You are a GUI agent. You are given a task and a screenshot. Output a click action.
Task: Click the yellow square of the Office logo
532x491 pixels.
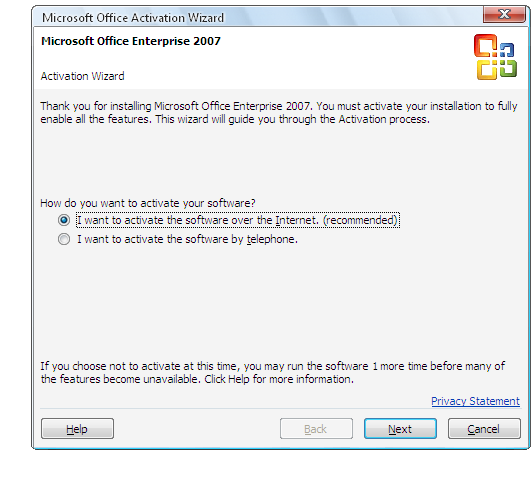point(487,70)
